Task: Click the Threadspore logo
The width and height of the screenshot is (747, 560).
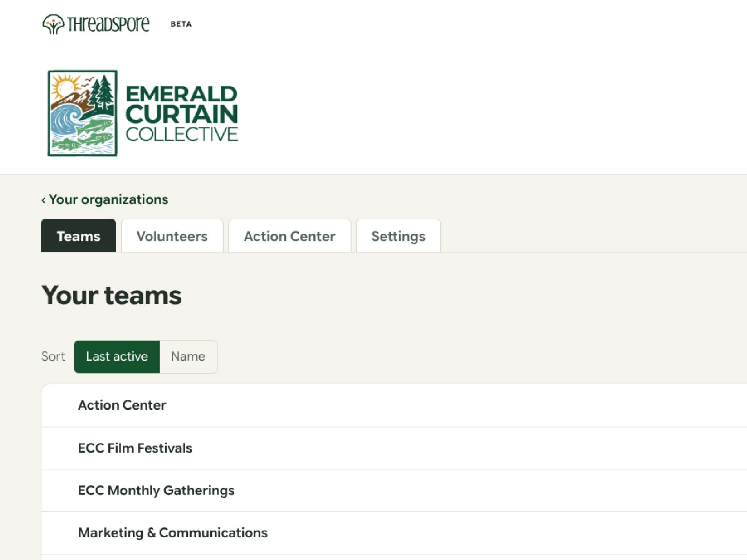Action: 96,24
